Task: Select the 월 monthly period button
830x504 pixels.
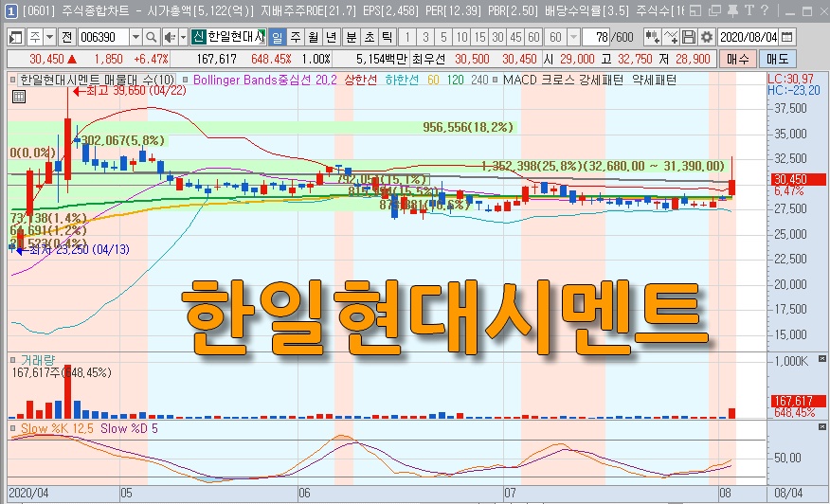Action: [x=314, y=37]
